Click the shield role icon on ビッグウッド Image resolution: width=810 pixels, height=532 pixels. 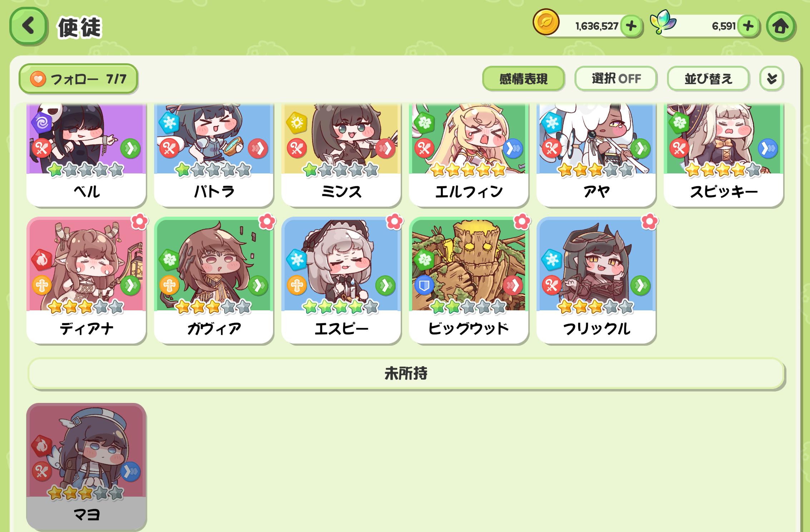pyautogui.click(x=424, y=285)
